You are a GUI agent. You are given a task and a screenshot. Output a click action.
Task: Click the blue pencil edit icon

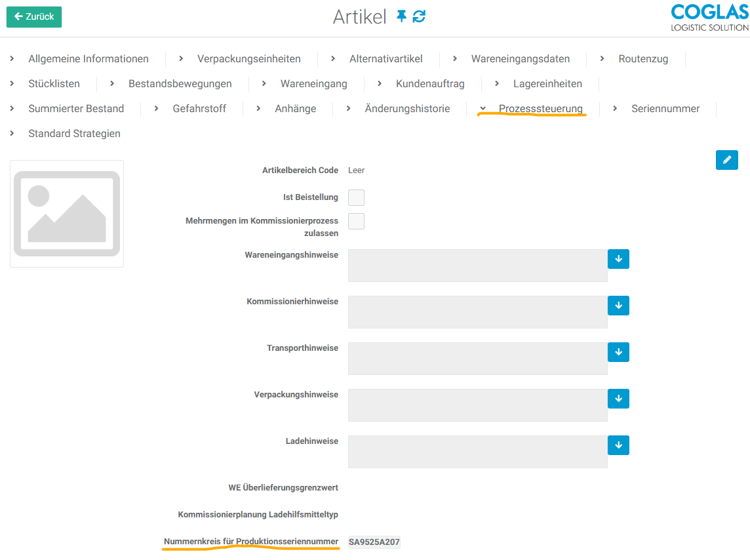[726, 160]
